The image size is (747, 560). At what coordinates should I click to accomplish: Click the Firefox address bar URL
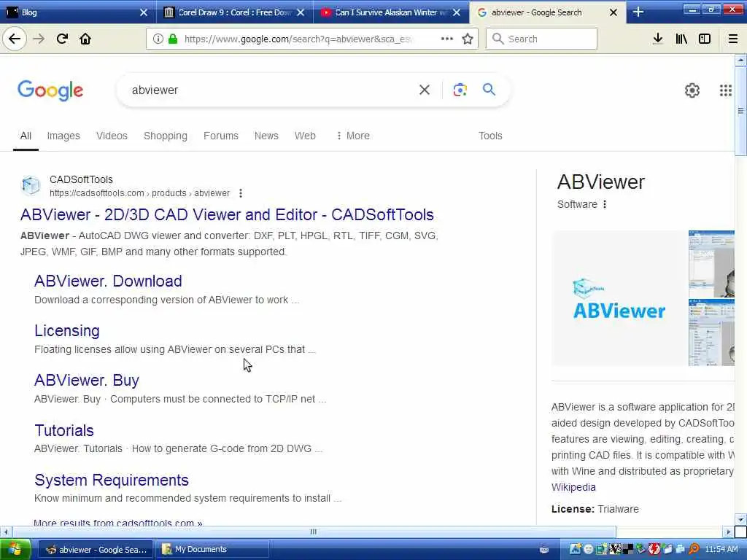coord(298,39)
